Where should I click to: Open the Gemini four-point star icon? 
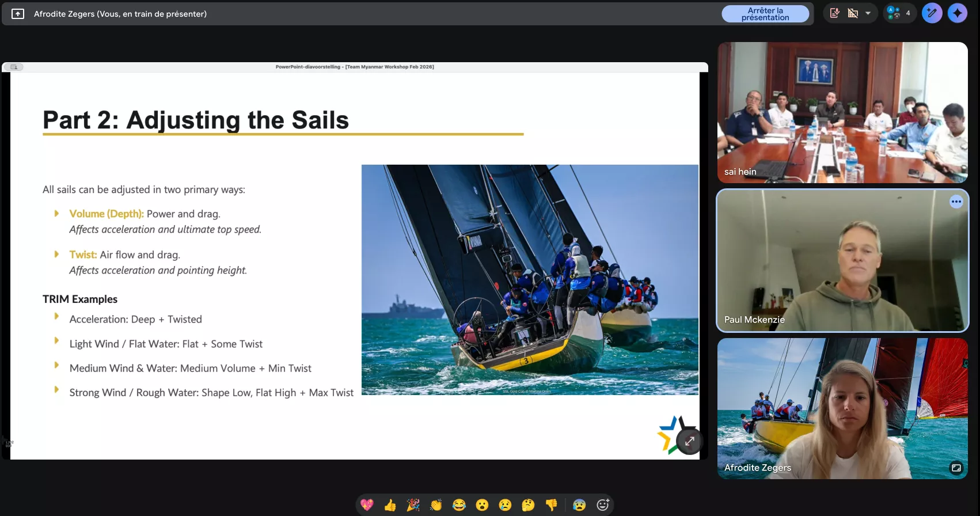point(958,13)
